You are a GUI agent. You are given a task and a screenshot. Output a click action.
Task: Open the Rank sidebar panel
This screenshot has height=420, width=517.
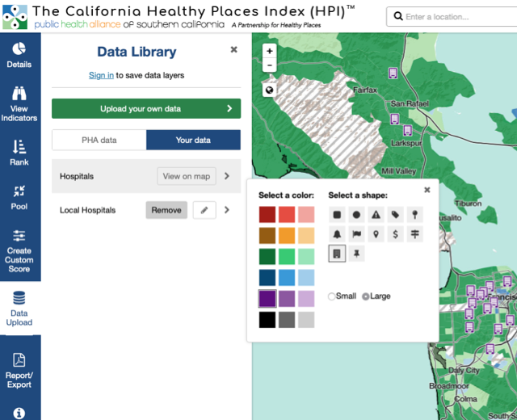19,153
